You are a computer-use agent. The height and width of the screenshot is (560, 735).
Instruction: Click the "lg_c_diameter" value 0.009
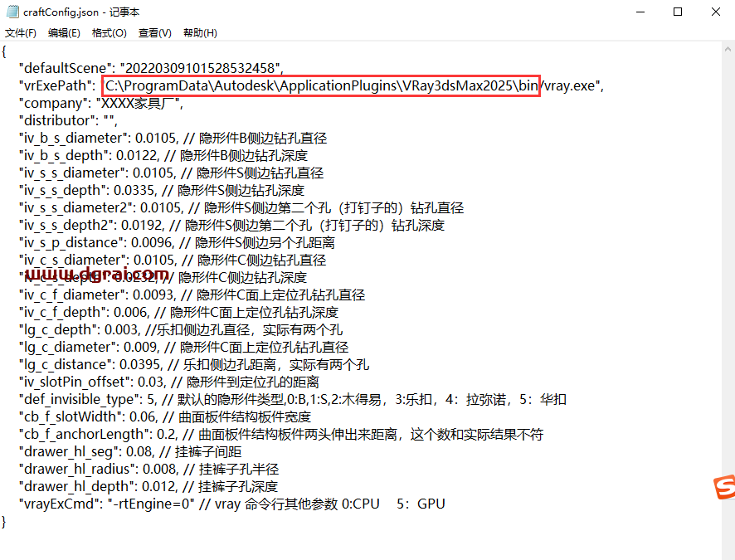[142, 348]
